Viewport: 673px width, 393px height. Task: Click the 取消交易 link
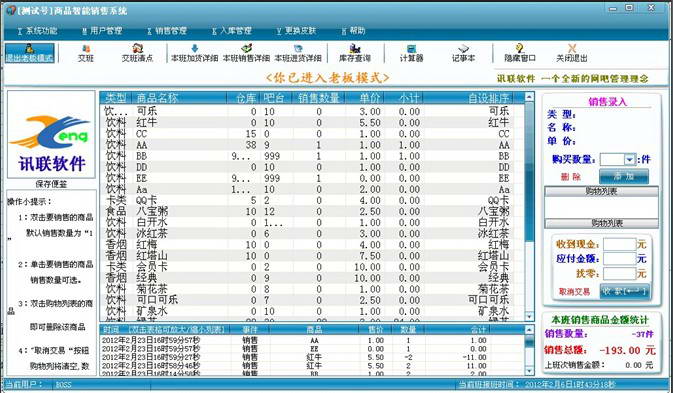(x=574, y=292)
